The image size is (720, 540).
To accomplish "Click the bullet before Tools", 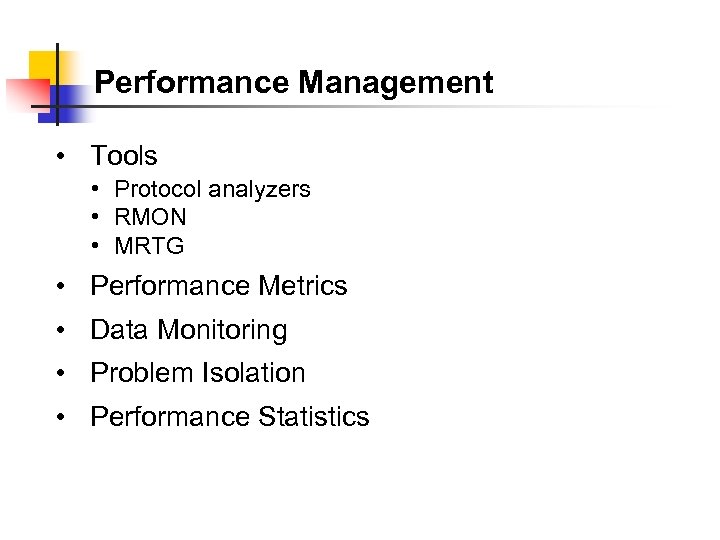I will 62,156.
